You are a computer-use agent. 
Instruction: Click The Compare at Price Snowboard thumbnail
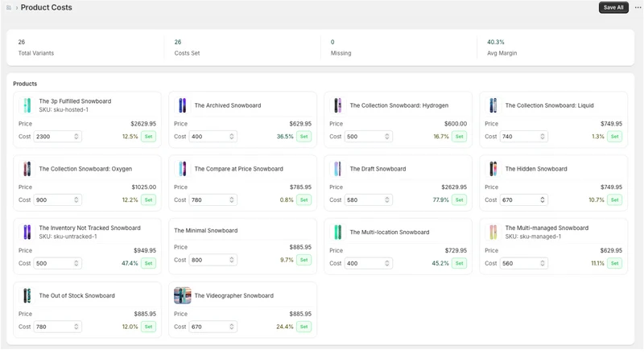click(x=183, y=169)
